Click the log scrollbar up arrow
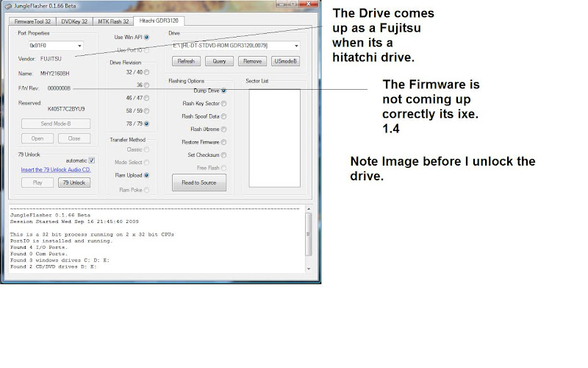The width and height of the screenshot is (588, 368). [x=309, y=209]
